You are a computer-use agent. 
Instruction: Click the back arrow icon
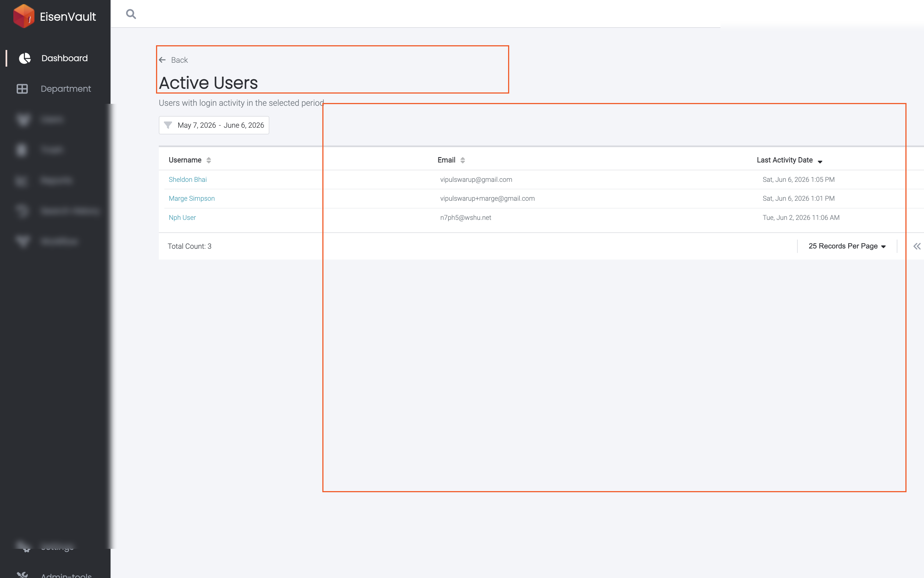[x=162, y=60]
